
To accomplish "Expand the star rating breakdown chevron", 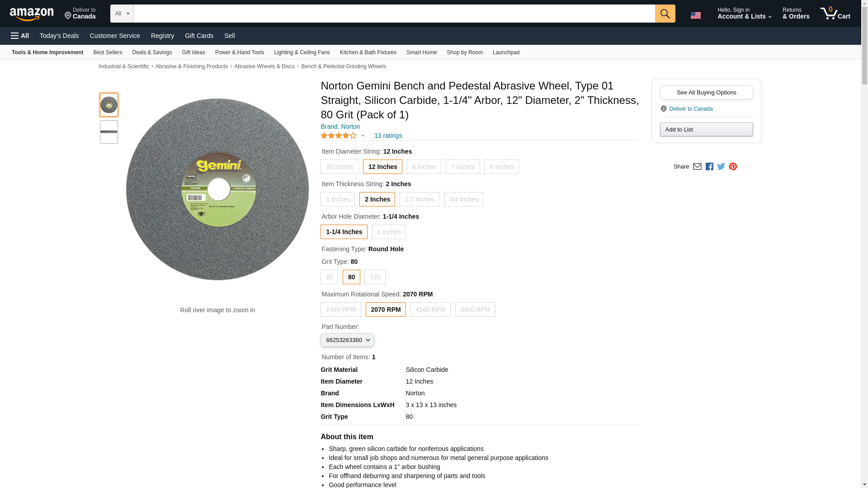I will coord(363,136).
